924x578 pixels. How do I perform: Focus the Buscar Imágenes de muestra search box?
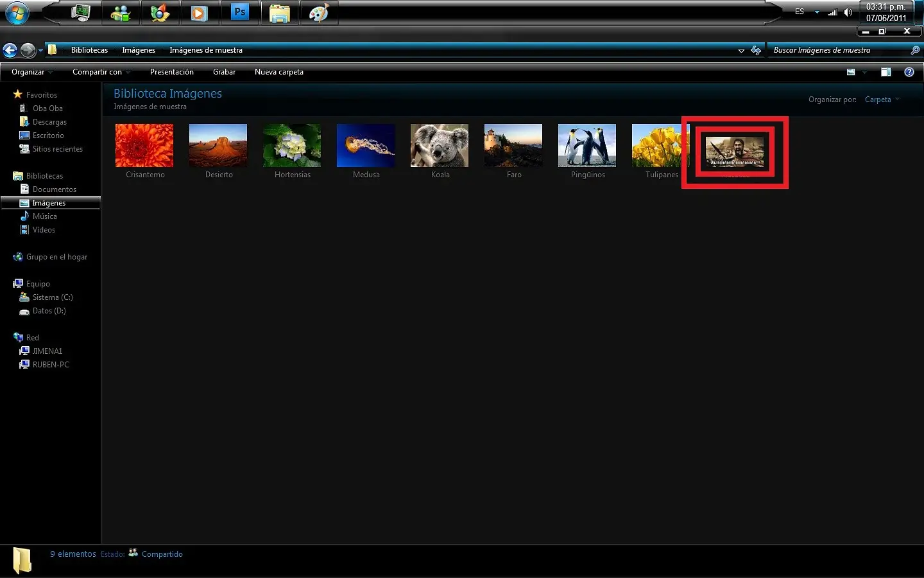tap(838, 50)
